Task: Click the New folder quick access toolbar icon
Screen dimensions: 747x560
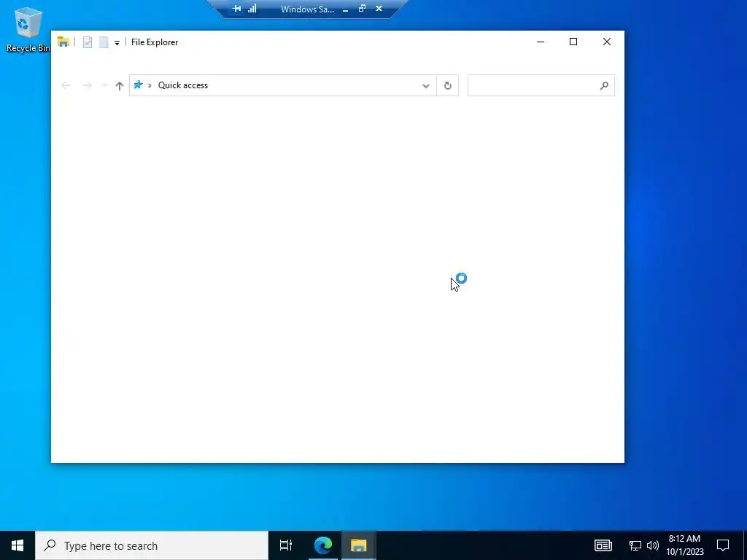Action: click(104, 42)
